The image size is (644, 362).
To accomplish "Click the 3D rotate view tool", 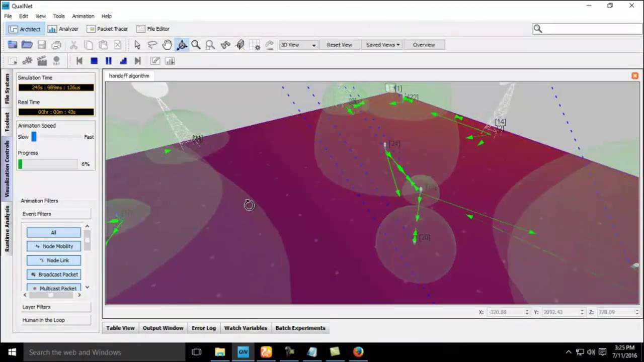I will pos(182,45).
